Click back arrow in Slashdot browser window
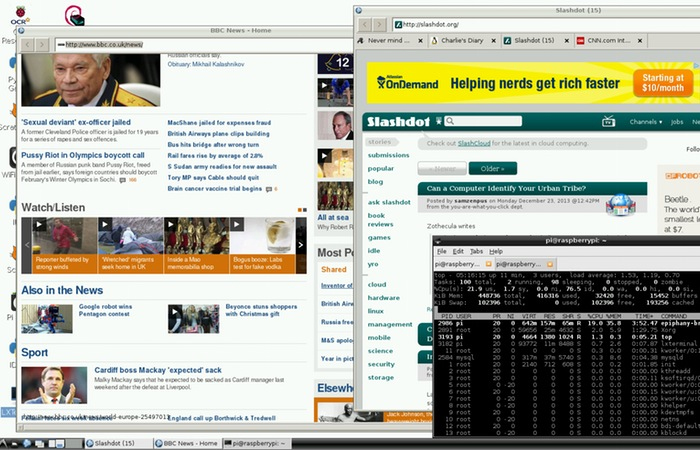Image resolution: width=700 pixels, height=450 pixels. tap(365, 25)
